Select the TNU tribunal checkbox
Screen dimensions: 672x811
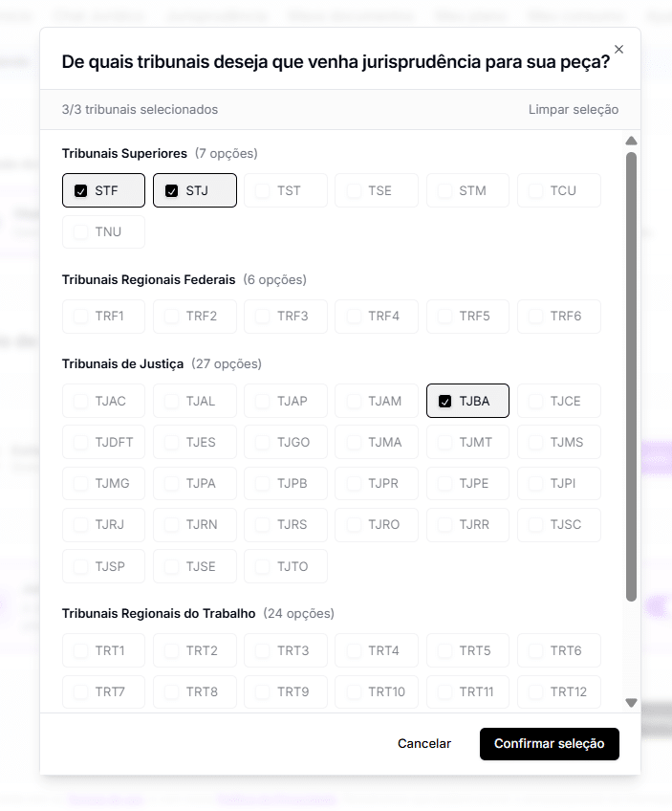click(x=81, y=232)
